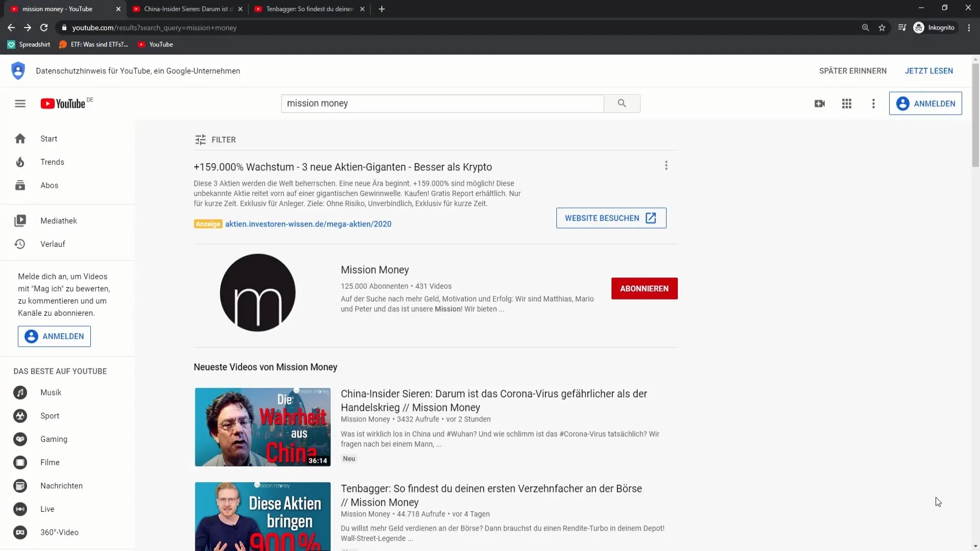Open the Chrome three-dot menu

(969, 28)
